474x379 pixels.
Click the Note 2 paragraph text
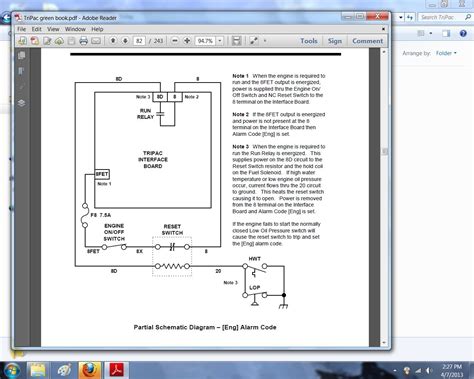[x=279, y=124]
